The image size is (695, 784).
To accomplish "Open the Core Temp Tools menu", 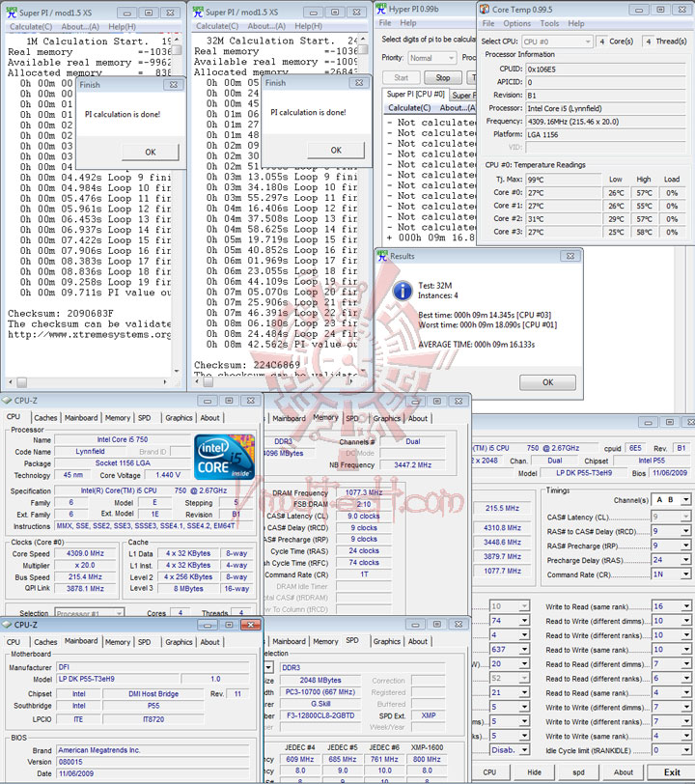I will [x=549, y=23].
